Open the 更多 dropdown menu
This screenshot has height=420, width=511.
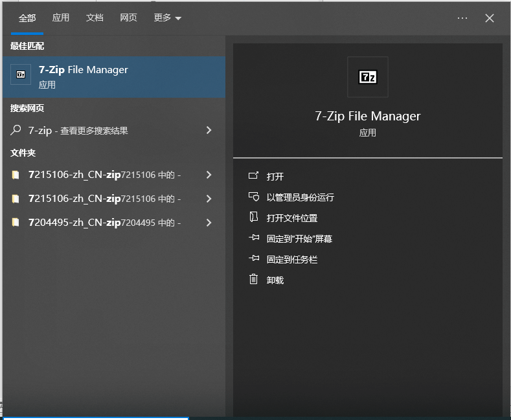pos(167,17)
